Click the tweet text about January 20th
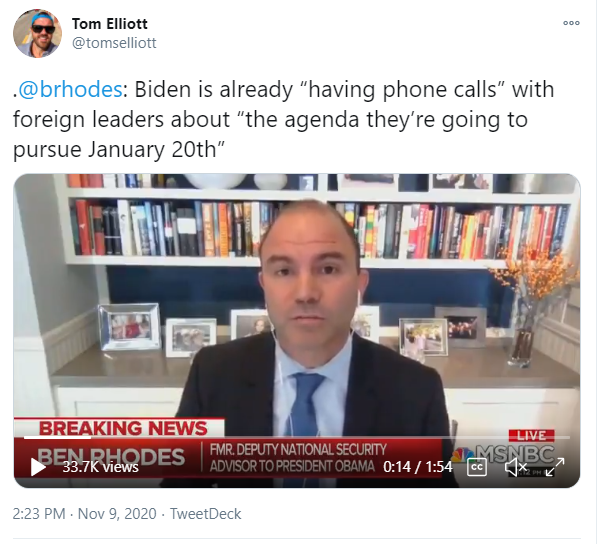 [284, 119]
